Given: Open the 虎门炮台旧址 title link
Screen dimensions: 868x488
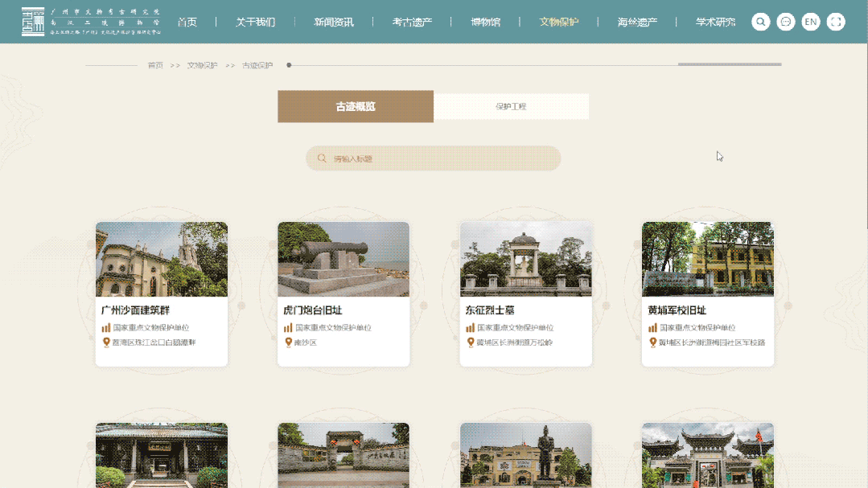Looking at the screenshot, I should pos(313,310).
